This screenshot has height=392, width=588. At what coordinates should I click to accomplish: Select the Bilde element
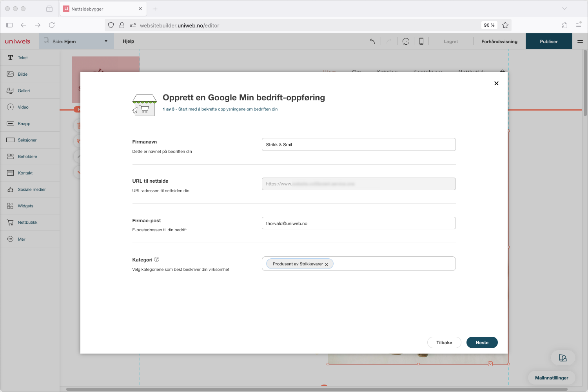[x=30, y=74]
